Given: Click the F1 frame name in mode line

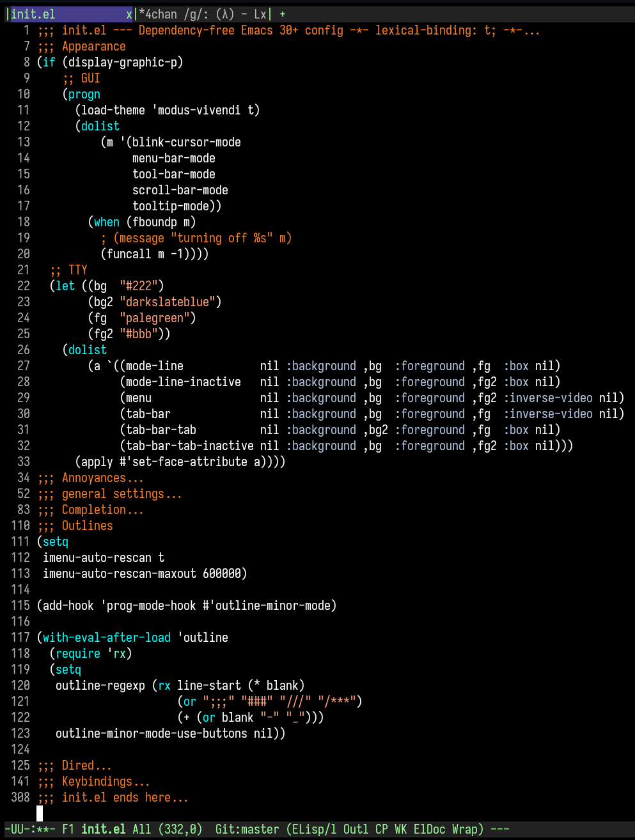Looking at the screenshot, I should pyautogui.click(x=68, y=829).
